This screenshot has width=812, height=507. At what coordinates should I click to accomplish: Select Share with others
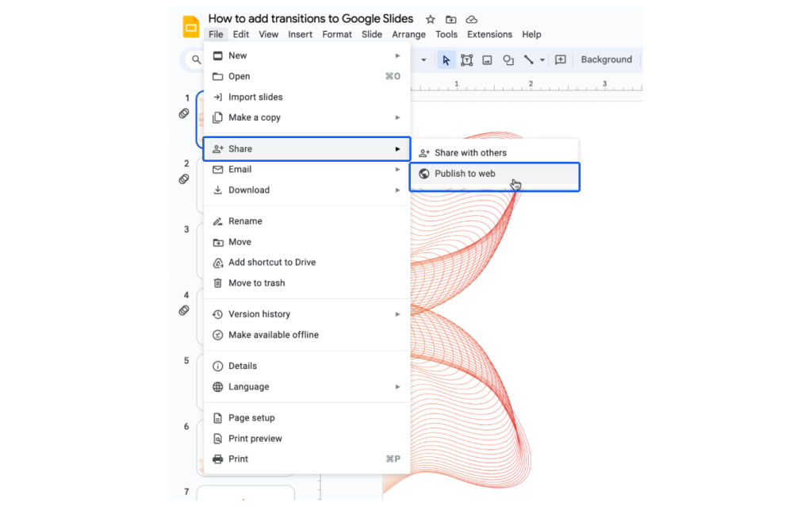click(x=469, y=152)
